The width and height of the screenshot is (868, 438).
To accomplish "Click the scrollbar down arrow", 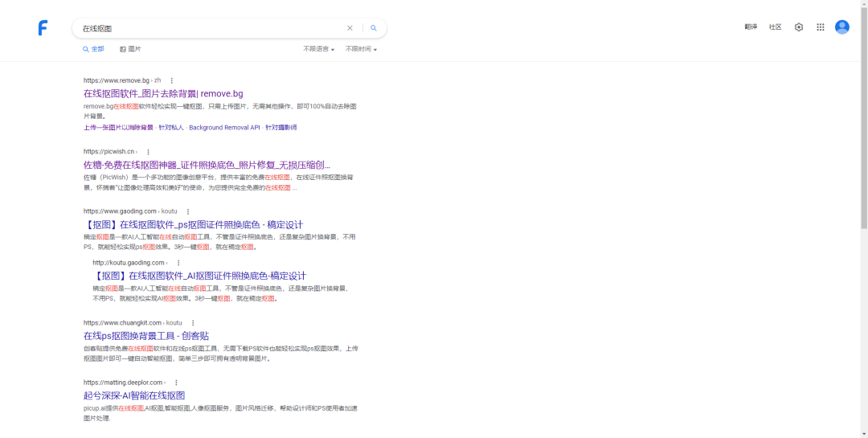I will (x=863, y=435).
